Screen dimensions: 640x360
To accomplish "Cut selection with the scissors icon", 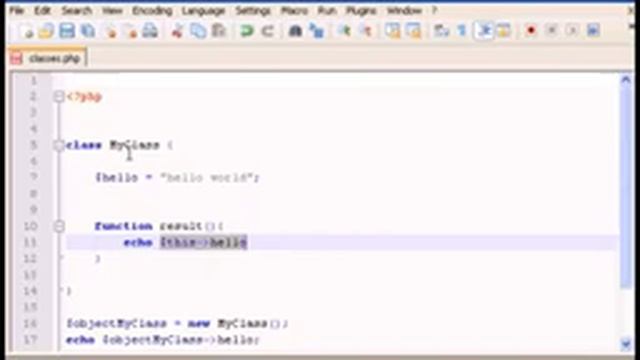I will click(x=177, y=31).
